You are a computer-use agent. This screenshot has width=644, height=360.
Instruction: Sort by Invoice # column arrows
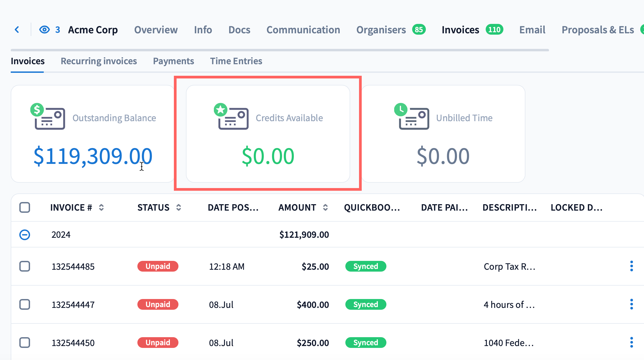101,207
